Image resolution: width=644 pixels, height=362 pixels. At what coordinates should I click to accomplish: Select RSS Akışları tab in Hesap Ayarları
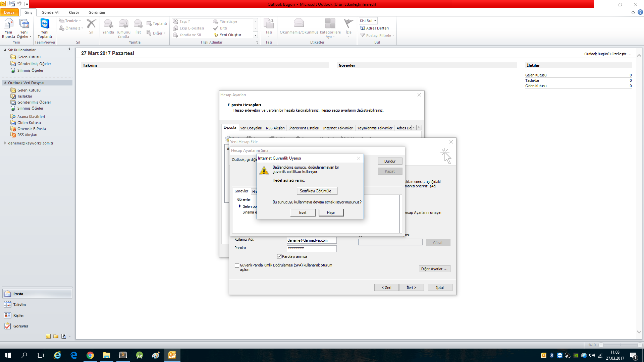[275, 128]
